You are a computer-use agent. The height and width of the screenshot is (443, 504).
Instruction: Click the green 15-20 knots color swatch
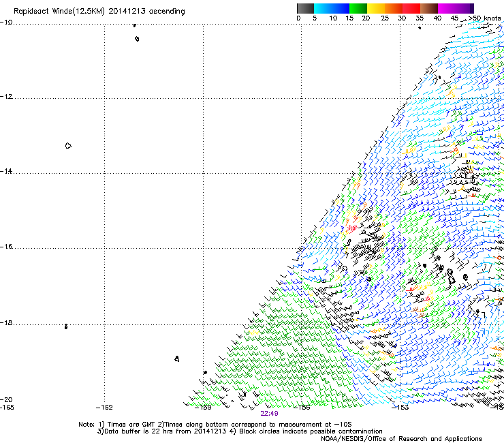point(358,8)
